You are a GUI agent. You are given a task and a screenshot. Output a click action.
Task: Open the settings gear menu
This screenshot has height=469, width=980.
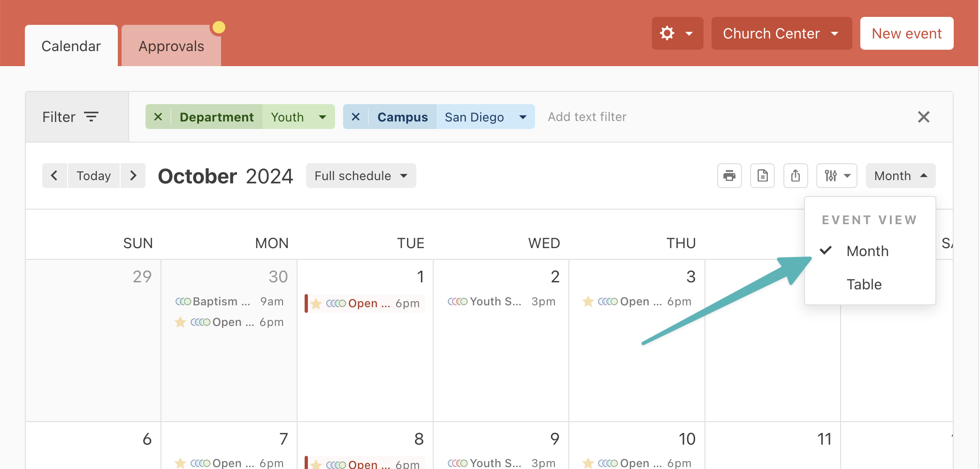coord(677,33)
